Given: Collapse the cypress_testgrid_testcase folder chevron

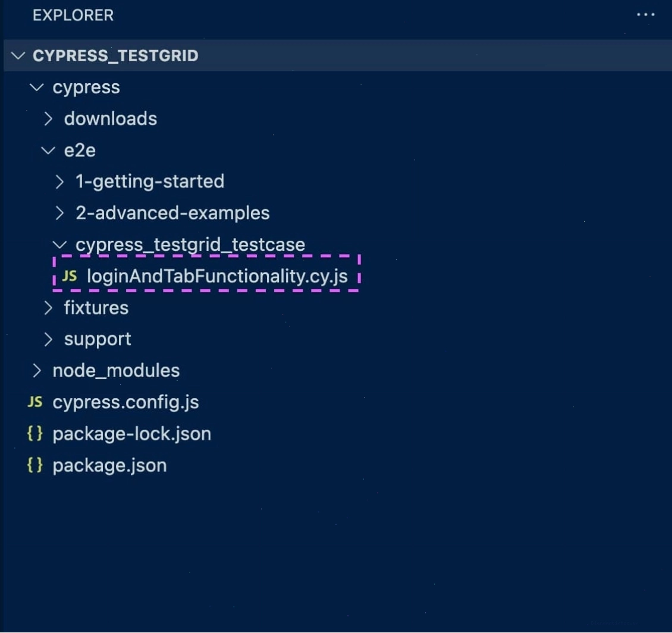Looking at the screenshot, I should [x=59, y=244].
